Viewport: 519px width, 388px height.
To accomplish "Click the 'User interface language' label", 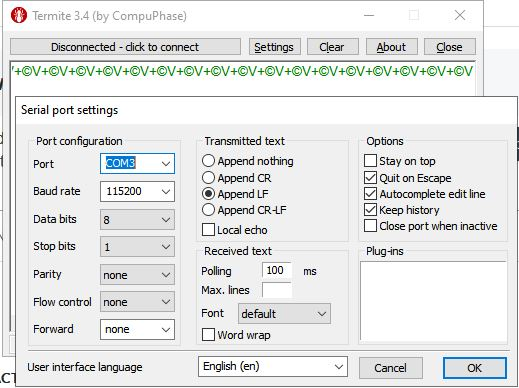I will pos(85,367).
